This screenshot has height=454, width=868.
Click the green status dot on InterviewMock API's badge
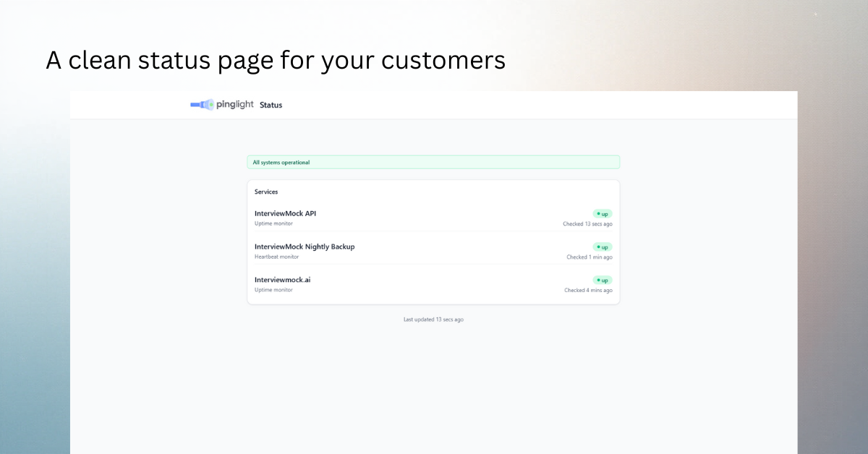click(600, 213)
